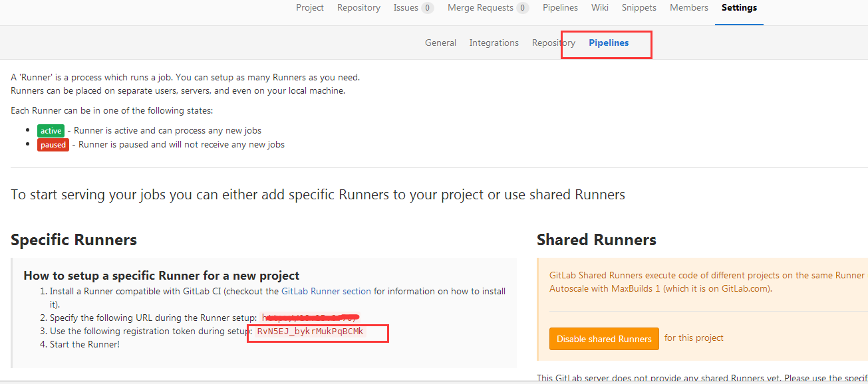Click 'Each Runner can be in one' sentence

point(112,110)
